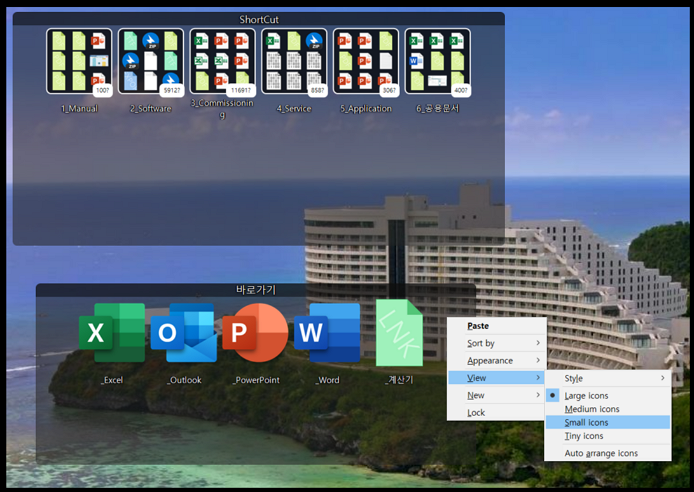Launch the Excel shortcut icon
Viewport: 694px width, 492px height.
112,333
